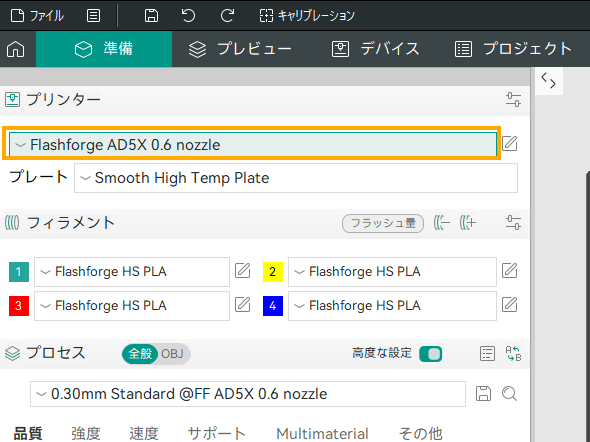Expand the Smooth High Temp Plate dropdown

click(296, 178)
